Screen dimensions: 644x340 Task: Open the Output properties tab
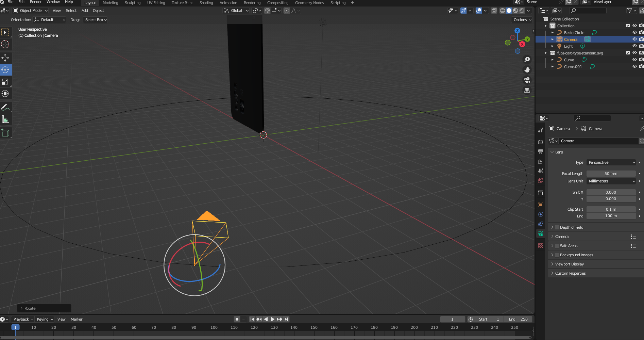541,152
